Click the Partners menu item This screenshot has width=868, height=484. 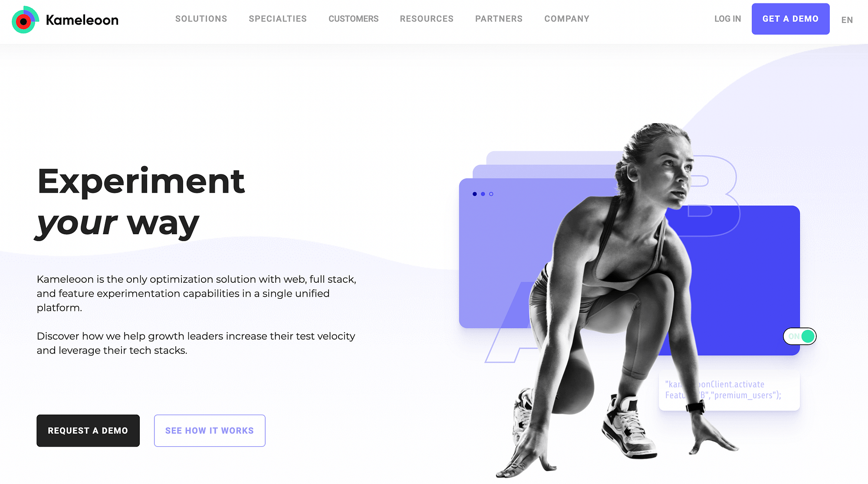[x=499, y=19]
